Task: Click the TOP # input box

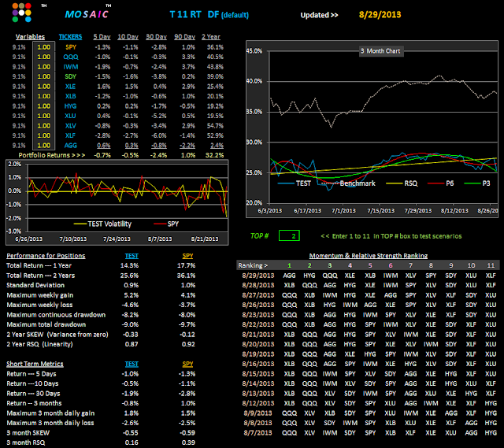Action: [x=289, y=236]
